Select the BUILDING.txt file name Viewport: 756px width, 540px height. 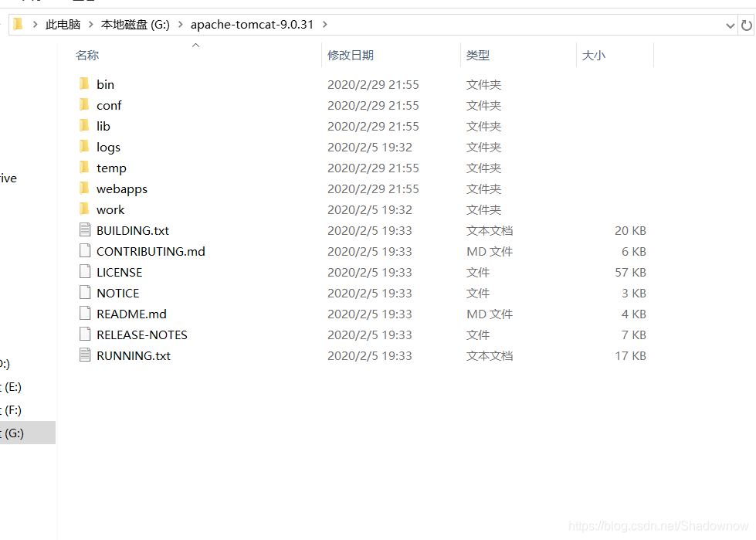click(133, 230)
